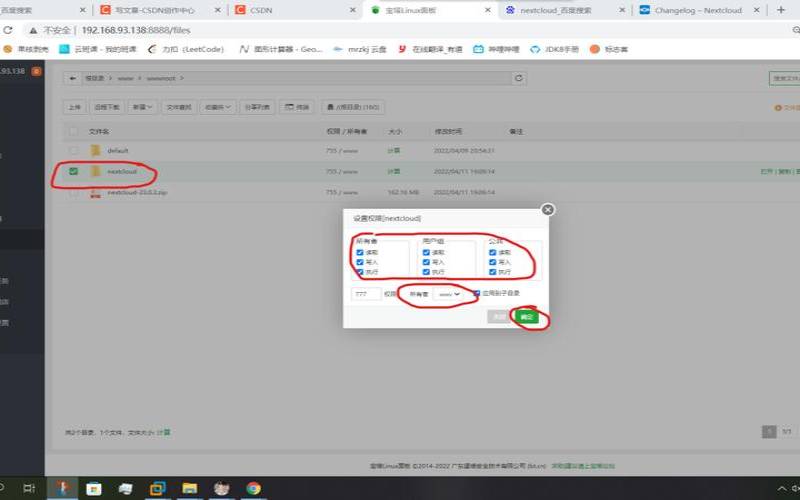800x500 pixels.
Task: Check the nextcloud folder row checkbox
Action: coord(73,171)
